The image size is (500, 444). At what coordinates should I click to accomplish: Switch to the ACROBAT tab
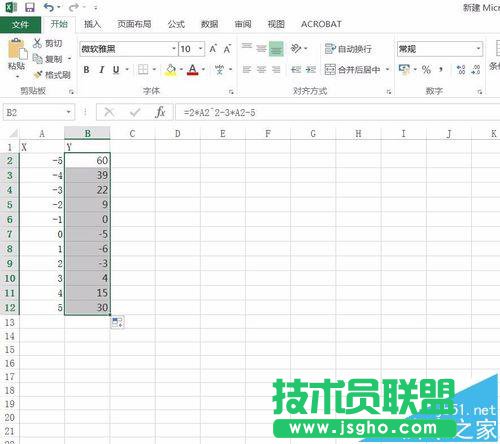click(x=321, y=24)
